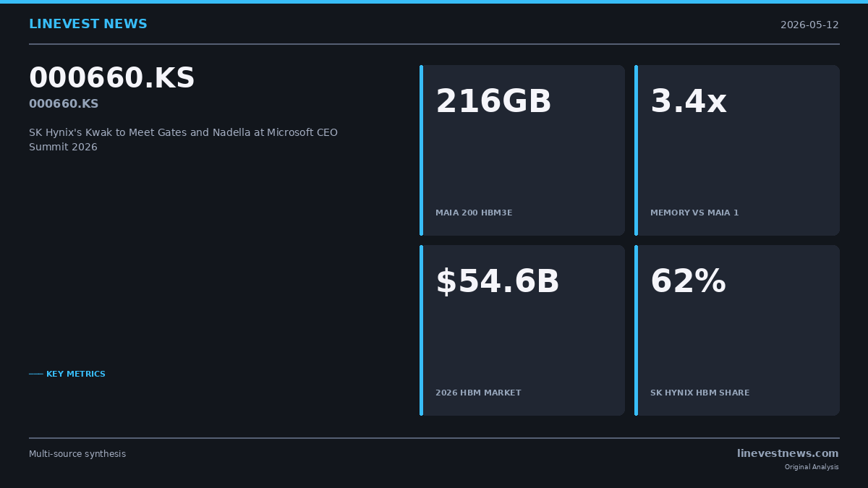
Task: Select the 216GB Maia 200 HBM3E card
Action: (522, 150)
